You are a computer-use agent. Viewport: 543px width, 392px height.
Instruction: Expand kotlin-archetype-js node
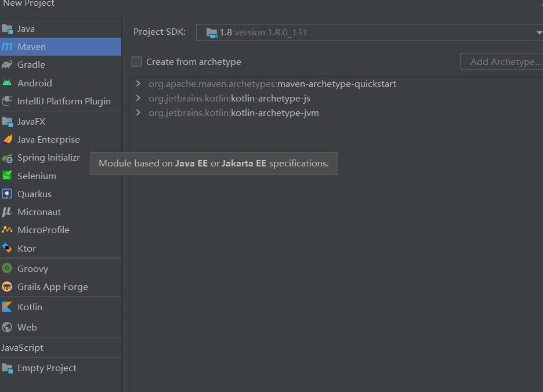coord(138,98)
